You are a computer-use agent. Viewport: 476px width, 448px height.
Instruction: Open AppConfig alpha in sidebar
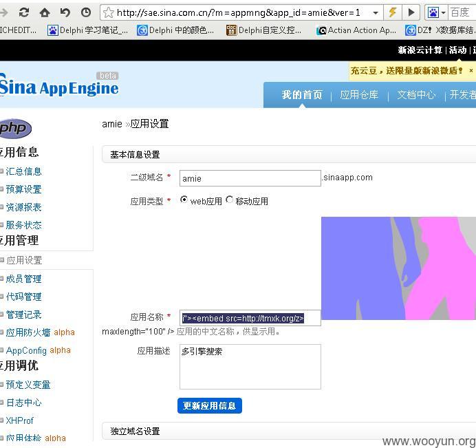[x=39, y=350]
